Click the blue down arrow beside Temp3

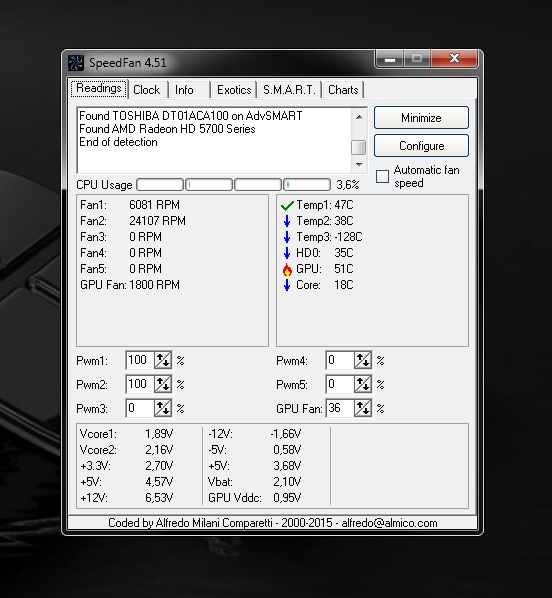coord(287,237)
